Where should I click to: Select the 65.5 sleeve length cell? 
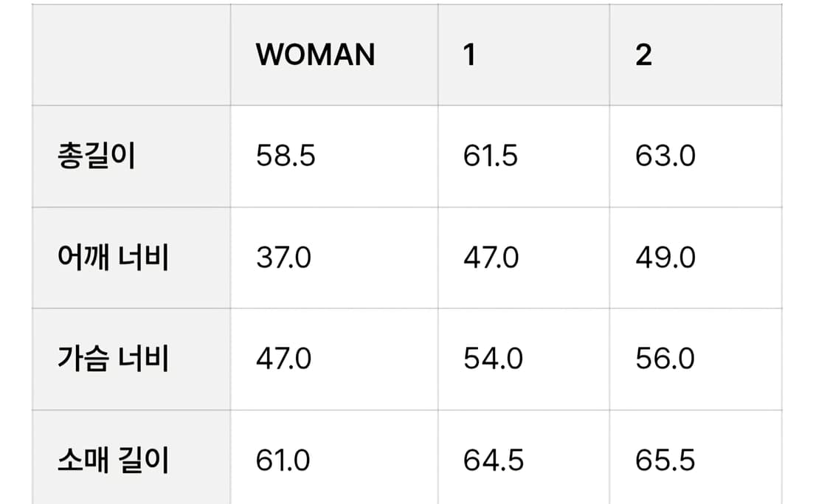(665, 460)
